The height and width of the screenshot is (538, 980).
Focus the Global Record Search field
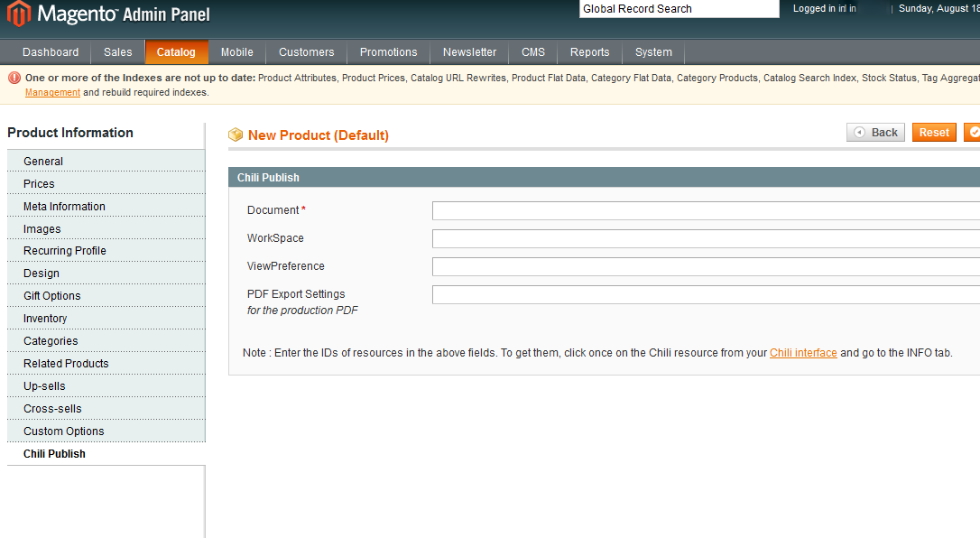(680, 9)
